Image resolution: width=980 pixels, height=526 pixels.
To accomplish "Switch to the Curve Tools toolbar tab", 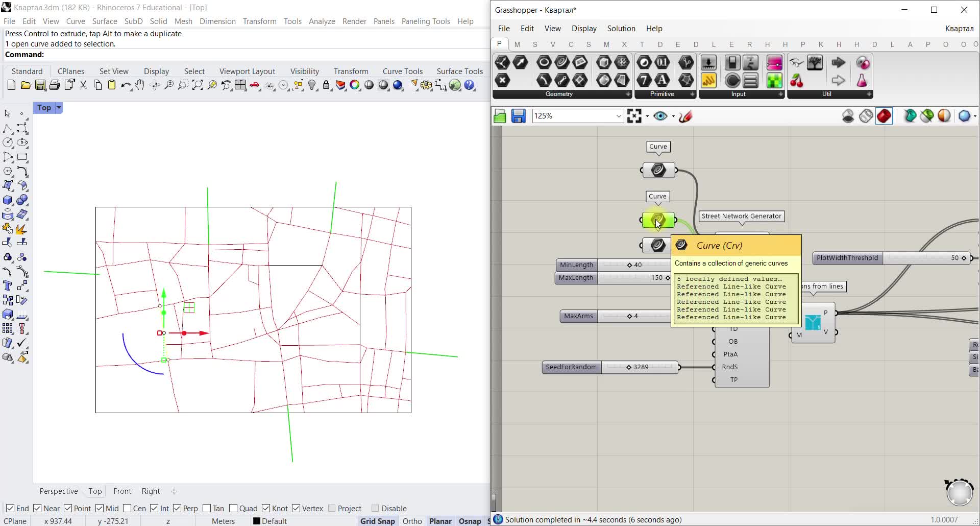I will 403,71.
